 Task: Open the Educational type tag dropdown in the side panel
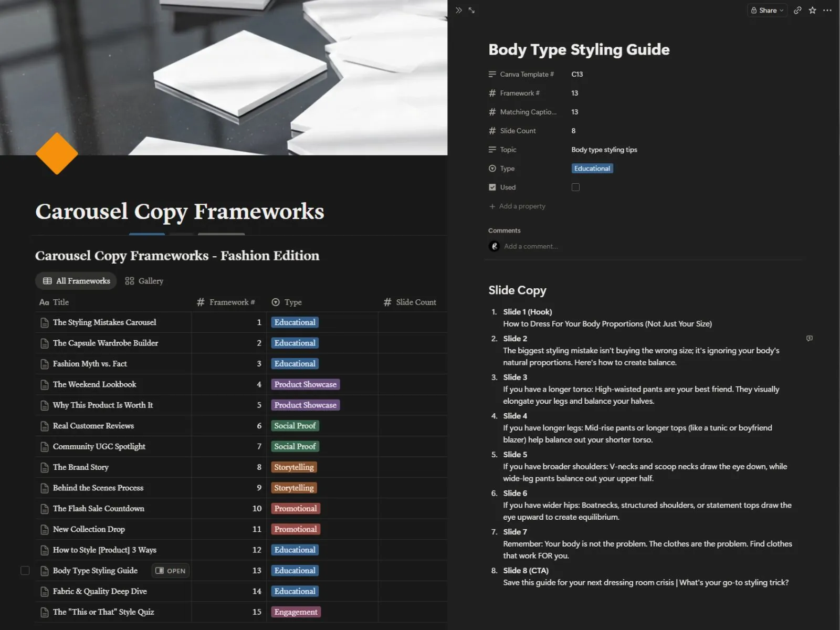[592, 169]
